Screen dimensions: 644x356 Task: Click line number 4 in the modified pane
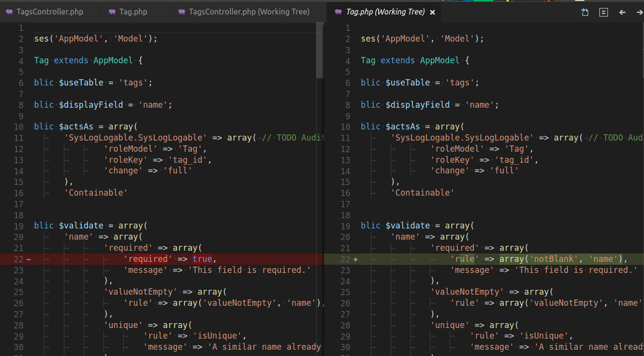click(x=347, y=61)
